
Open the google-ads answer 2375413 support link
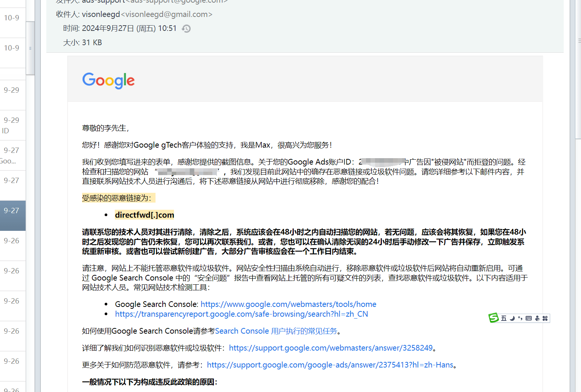(x=330, y=365)
